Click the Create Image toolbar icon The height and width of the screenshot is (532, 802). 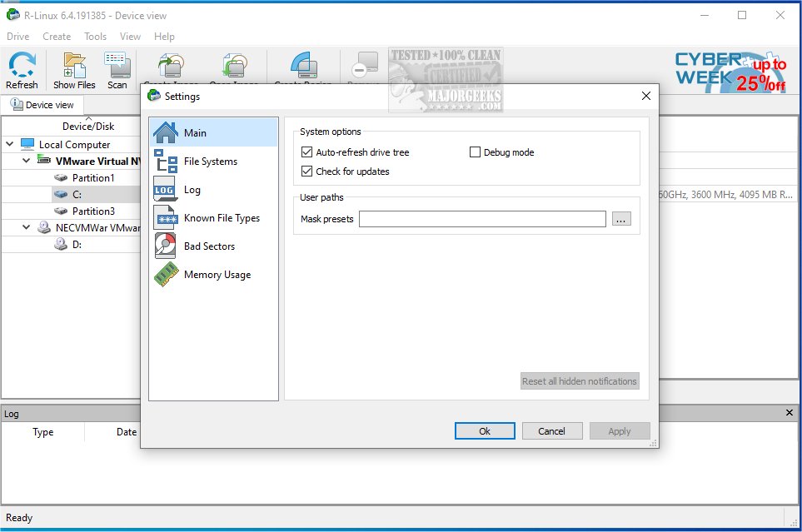(x=172, y=67)
